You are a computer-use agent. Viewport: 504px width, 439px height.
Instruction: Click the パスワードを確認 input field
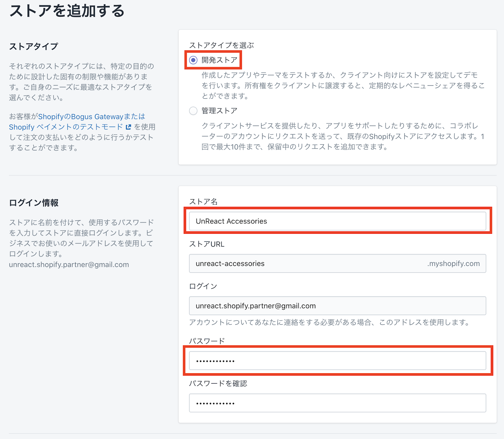[x=337, y=403]
